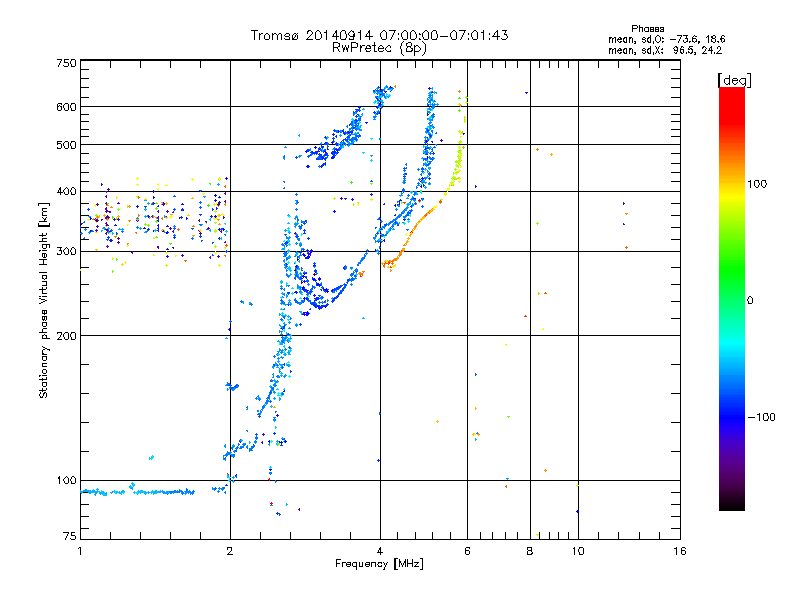This screenshot has height=600, width=800.
Task: Click the y-axis tick label "300"
Action: pyautogui.click(x=66, y=252)
